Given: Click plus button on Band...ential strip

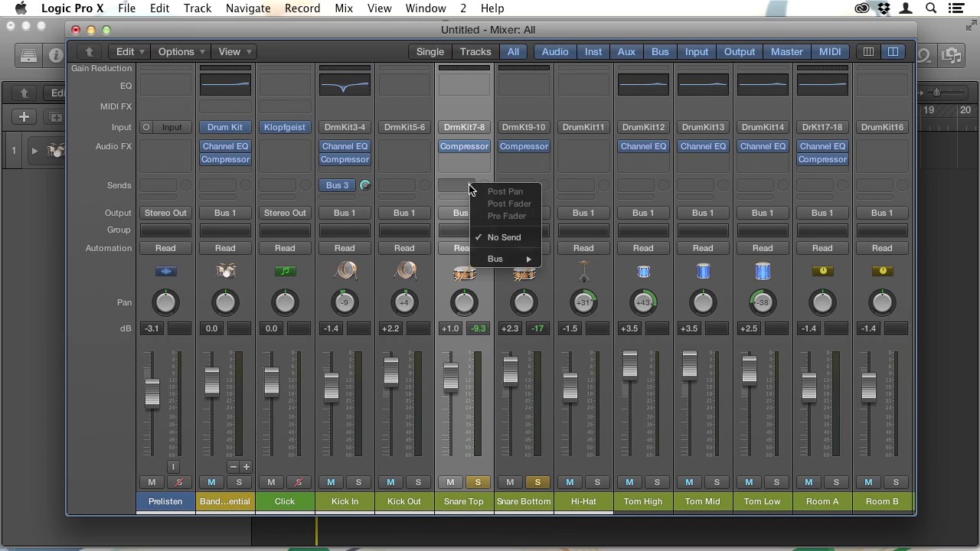Looking at the screenshot, I should (x=246, y=467).
